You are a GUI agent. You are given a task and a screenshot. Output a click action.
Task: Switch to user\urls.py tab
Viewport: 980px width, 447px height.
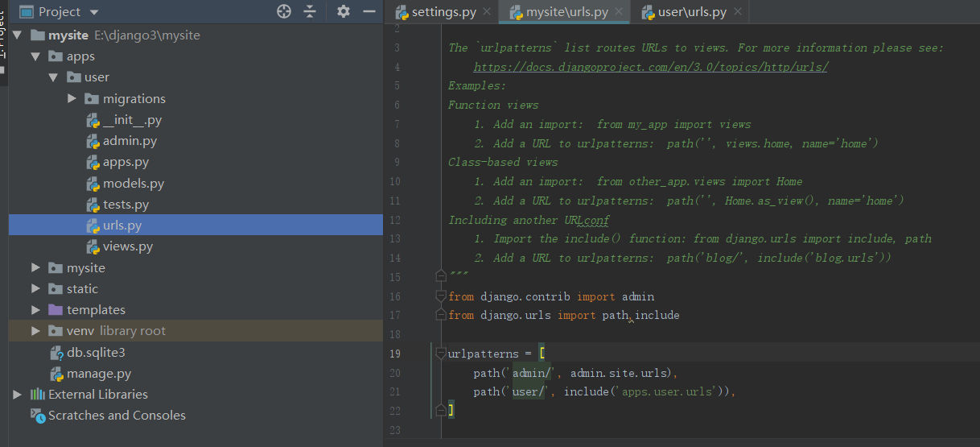click(693, 12)
